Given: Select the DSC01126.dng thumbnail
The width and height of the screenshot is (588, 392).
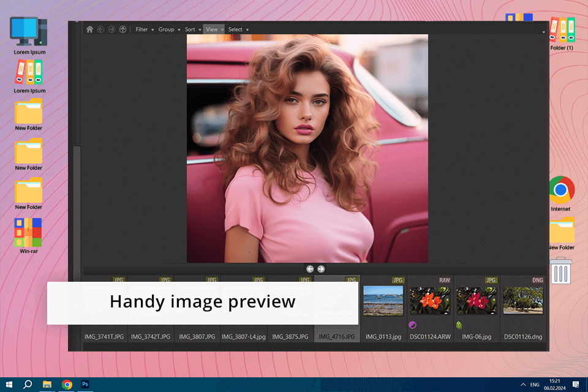Looking at the screenshot, I should click(x=522, y=301).
